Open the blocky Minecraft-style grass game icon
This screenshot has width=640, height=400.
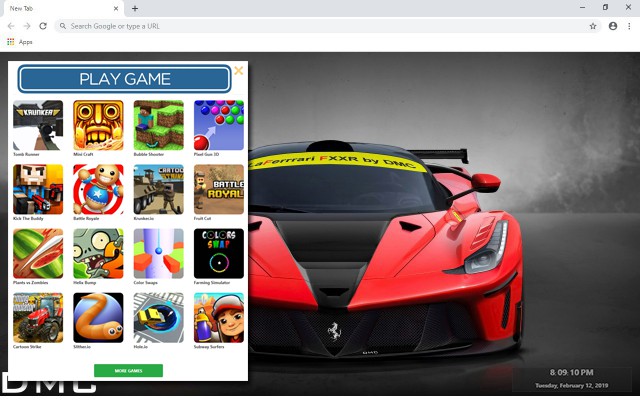tap(159, 125)
